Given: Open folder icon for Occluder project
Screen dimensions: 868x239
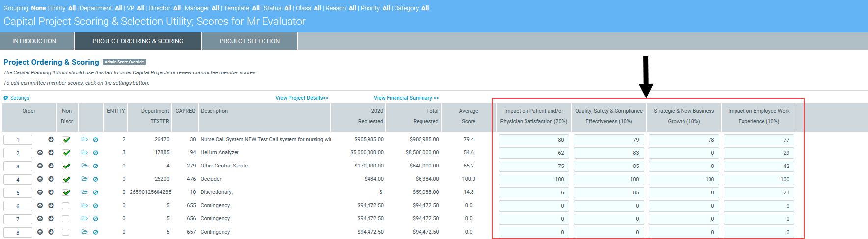Looking at the screenshot, I should (x=84, y=179).
